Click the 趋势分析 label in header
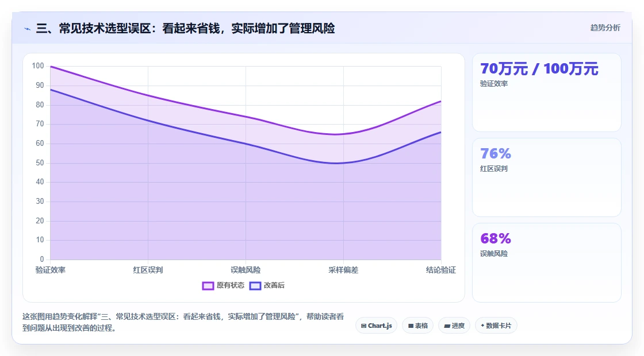This screenshot has height=356, width=644. coord(605,28)
